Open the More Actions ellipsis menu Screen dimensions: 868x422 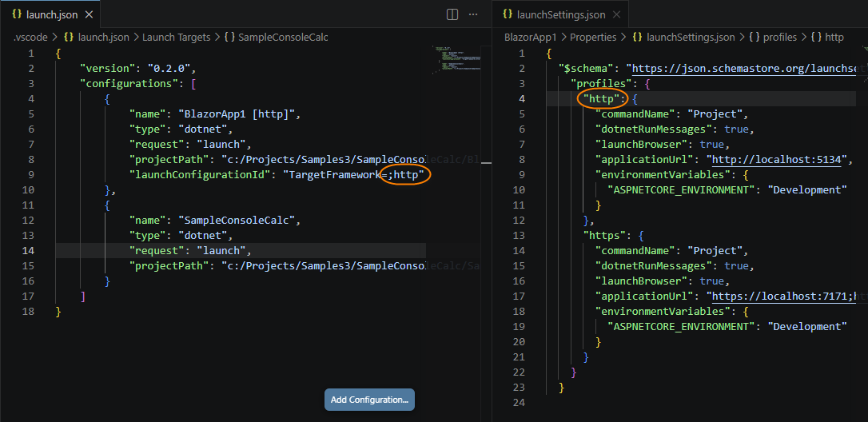[473, 14]
